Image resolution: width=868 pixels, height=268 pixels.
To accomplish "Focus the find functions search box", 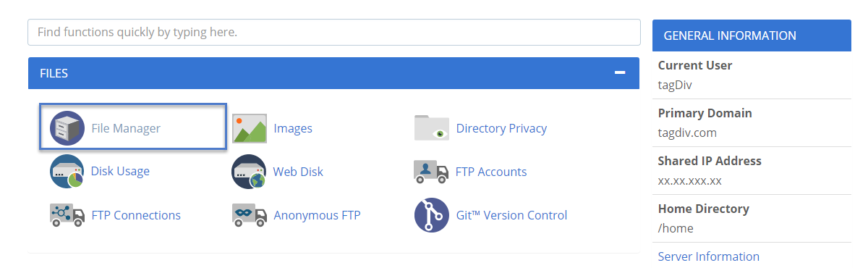I will click(x=334, y=32).
